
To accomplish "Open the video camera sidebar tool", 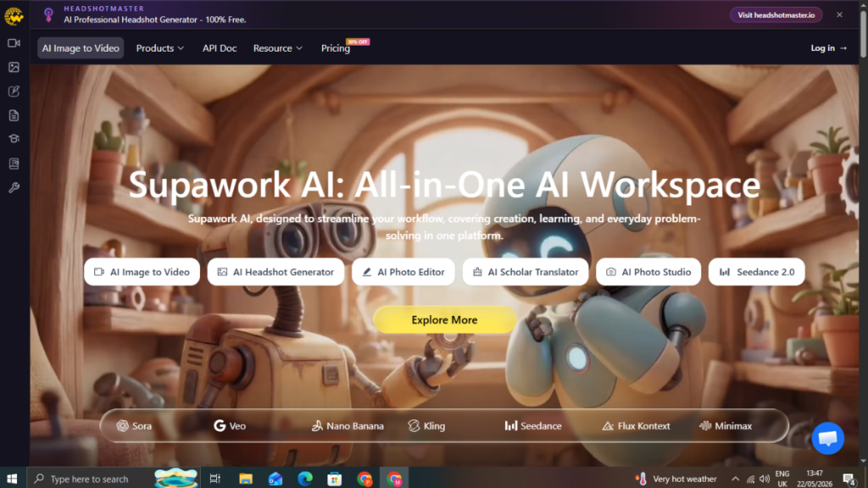I will pyautogui.click(x=14, y=43).
